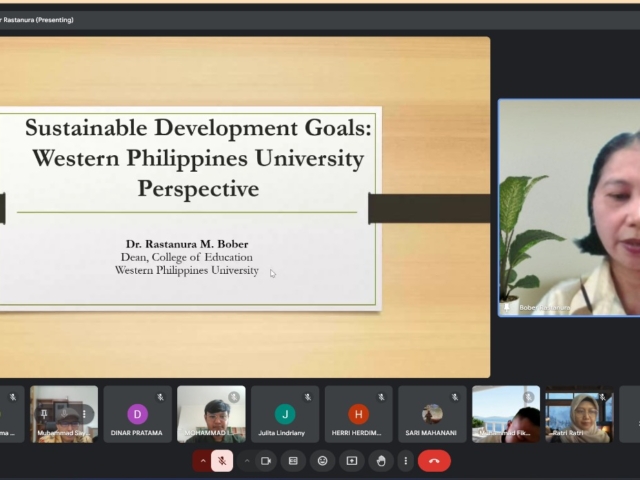Start presenting your screen
Viewport: 640px width, 480px height.
[351, 461]
